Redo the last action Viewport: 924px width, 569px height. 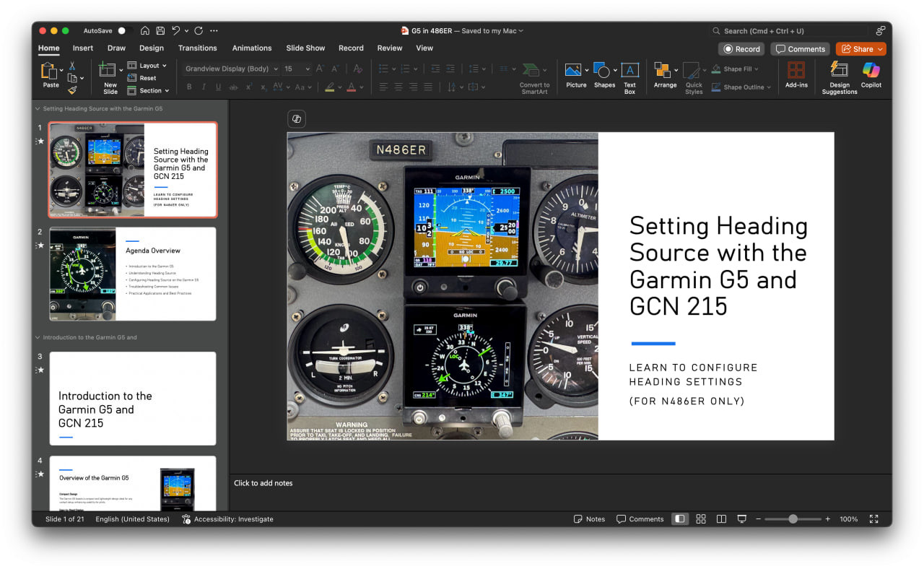(199, 31)
